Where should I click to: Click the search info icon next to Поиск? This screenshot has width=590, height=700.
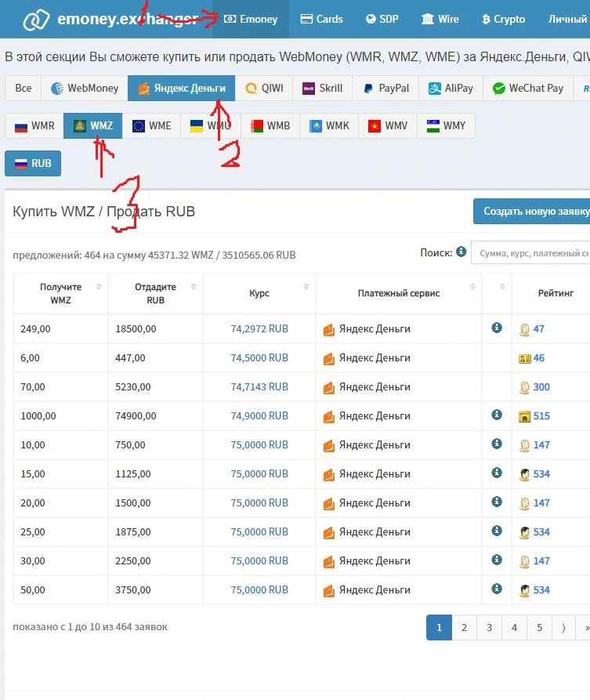coord(461,252)
